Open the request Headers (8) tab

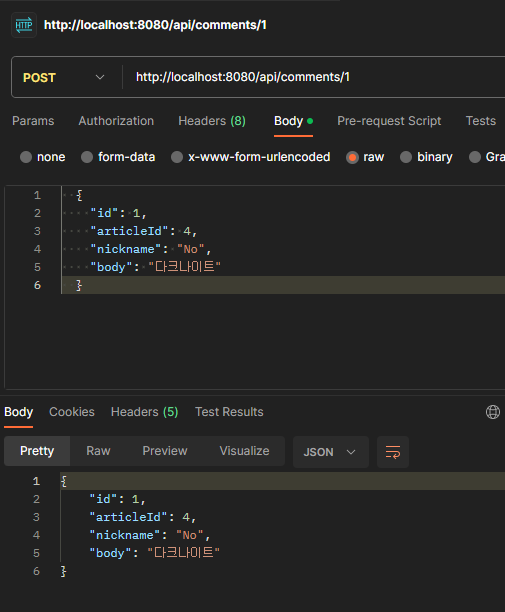(212, 121)
